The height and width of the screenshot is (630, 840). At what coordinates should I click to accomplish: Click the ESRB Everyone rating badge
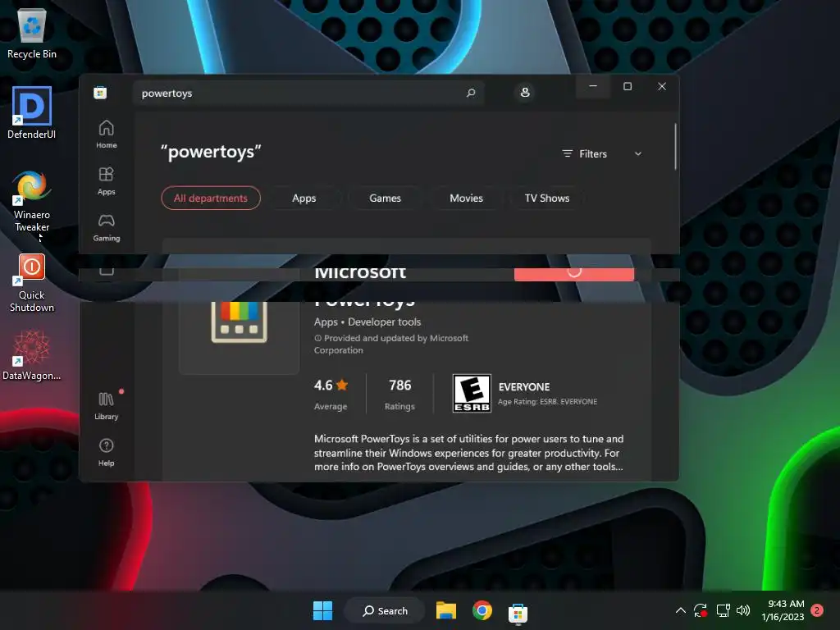pos(472,393)
